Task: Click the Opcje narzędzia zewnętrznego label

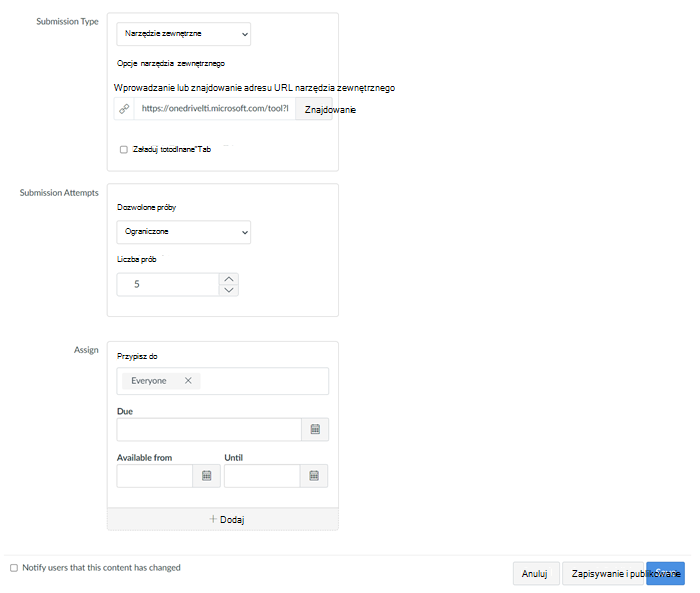Action: [x=171, y=63]
